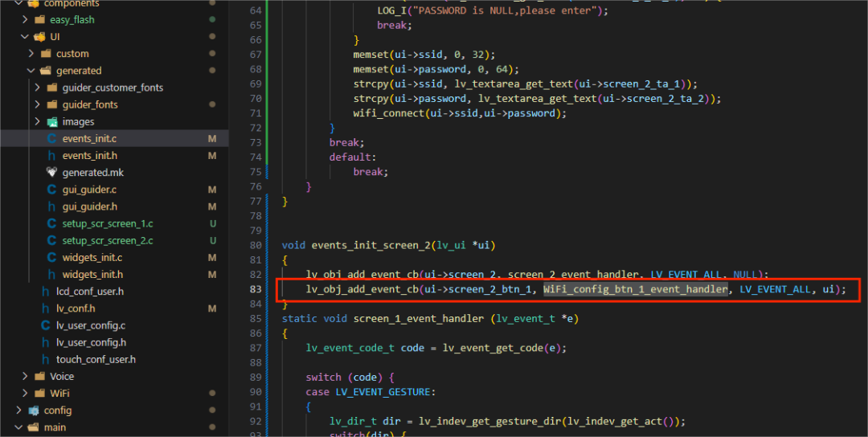
Task: Collapse the generated folder chevron
Action: coord(31,71)
